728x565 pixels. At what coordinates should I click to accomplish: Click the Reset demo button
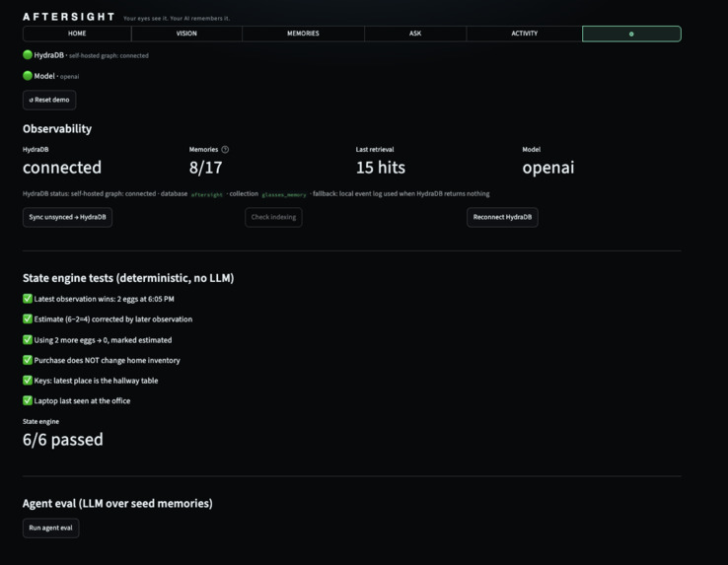(49, 100)
